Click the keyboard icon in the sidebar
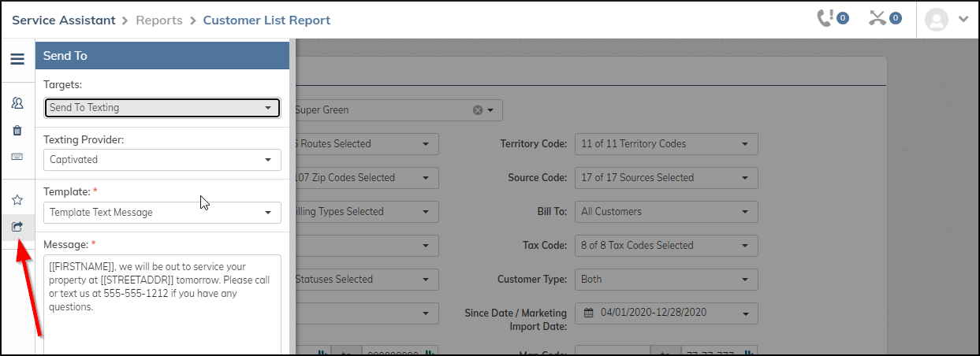Screen dimensions: 980x356 [17, 157]
